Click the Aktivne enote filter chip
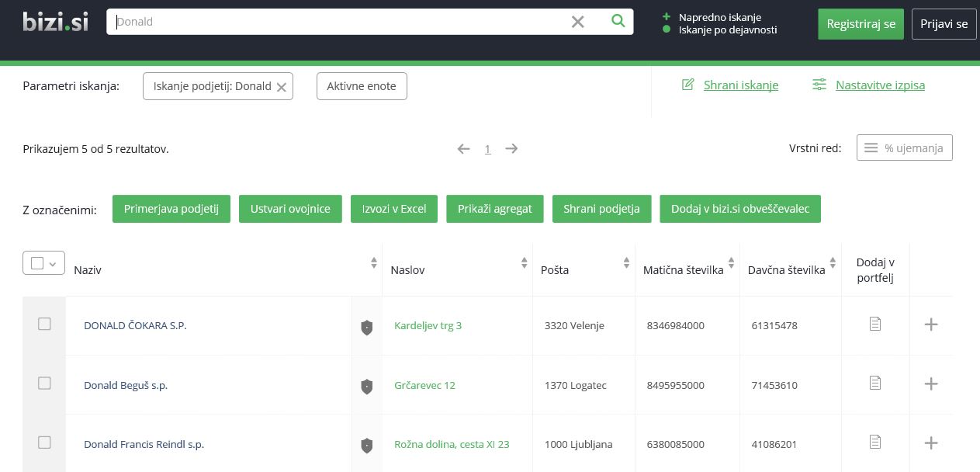The height and width of the screenshot is (472, 980). pyautogui.click(x=362, y=86)
